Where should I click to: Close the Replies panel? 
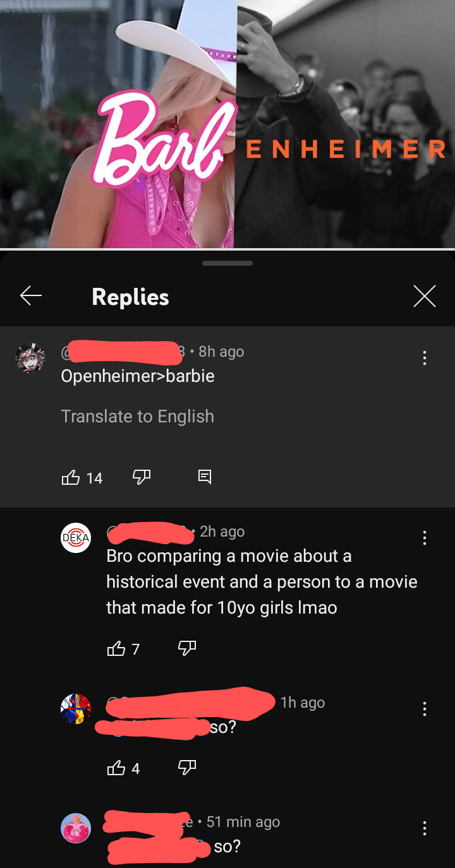(x=424, y=295)
